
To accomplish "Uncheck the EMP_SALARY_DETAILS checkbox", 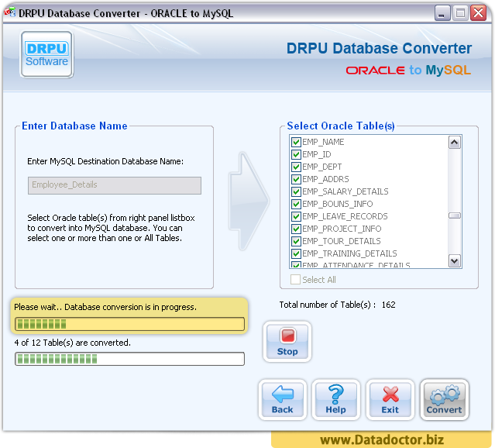I will (296, 191).
